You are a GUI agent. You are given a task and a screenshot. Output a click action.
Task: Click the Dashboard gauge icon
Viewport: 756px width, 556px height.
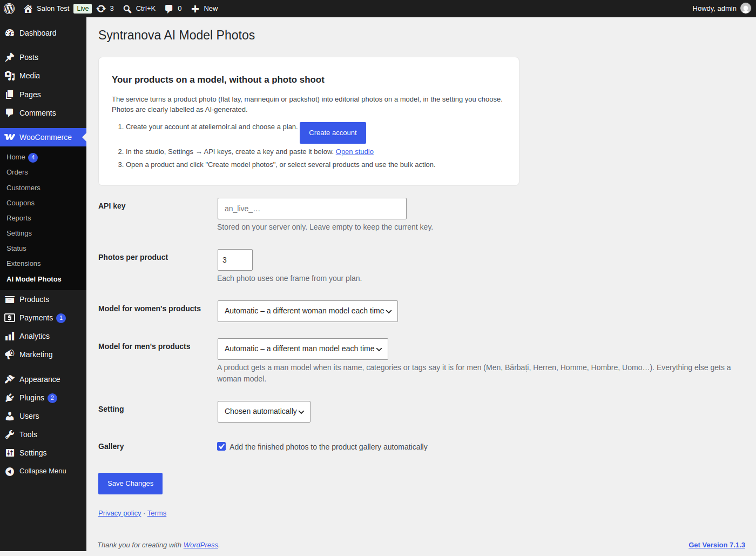(x=10, y=33)
